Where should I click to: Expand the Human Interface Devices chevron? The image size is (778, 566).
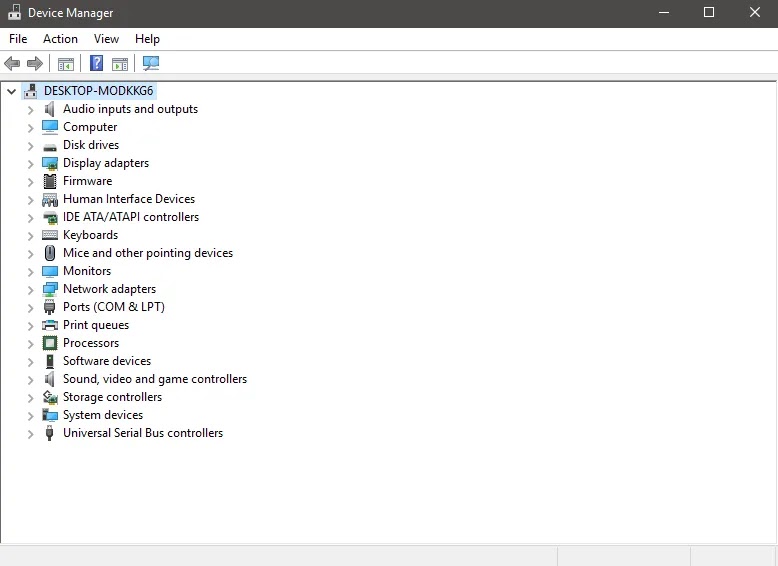[30, 200]
